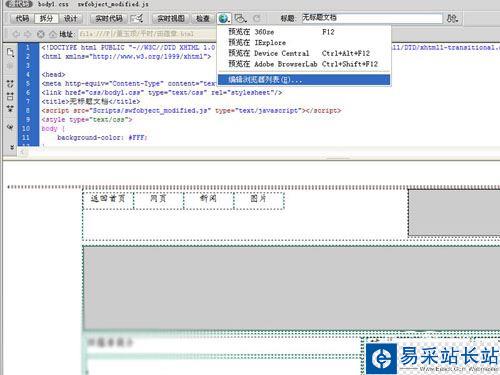Click the <!DOCTYPE html PUBLIC line
This screenshot has height=375, width=500.
pos(128,47)
